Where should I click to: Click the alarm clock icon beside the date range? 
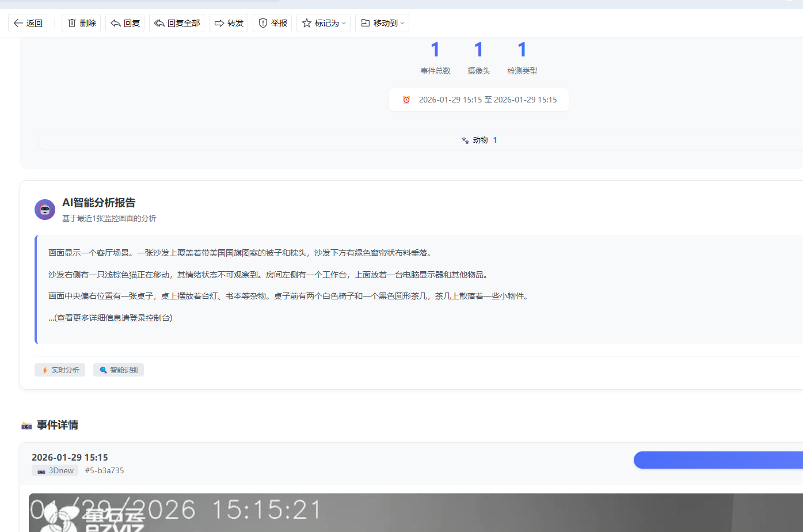coord(406,100)
